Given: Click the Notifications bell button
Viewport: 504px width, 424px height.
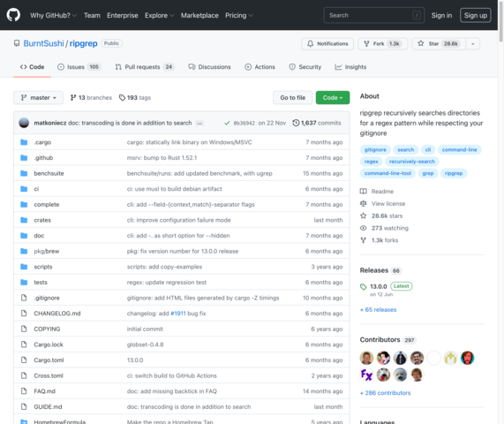Looking at the screenshot, I should click(x=327, y=44).
